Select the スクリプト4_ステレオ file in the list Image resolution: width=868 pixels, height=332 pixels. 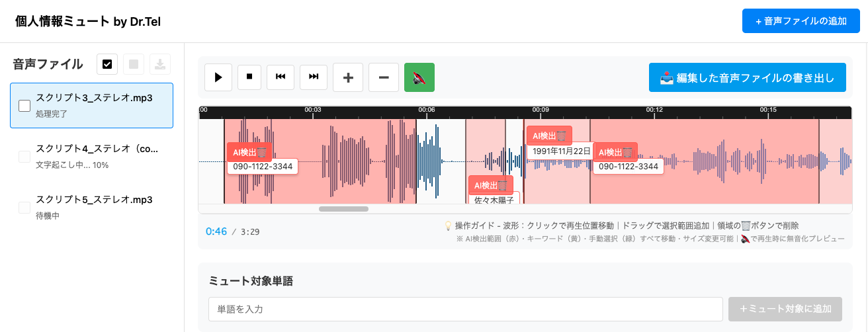tap(97, 156)
